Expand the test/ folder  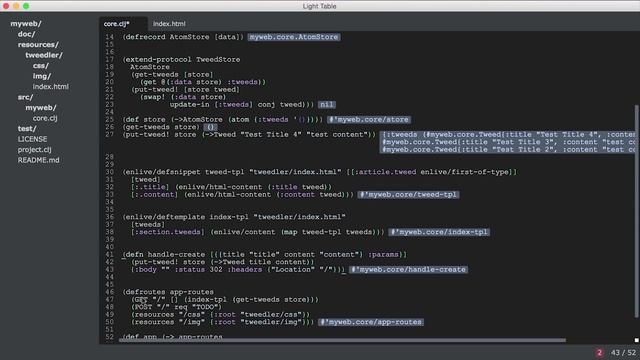27,129
